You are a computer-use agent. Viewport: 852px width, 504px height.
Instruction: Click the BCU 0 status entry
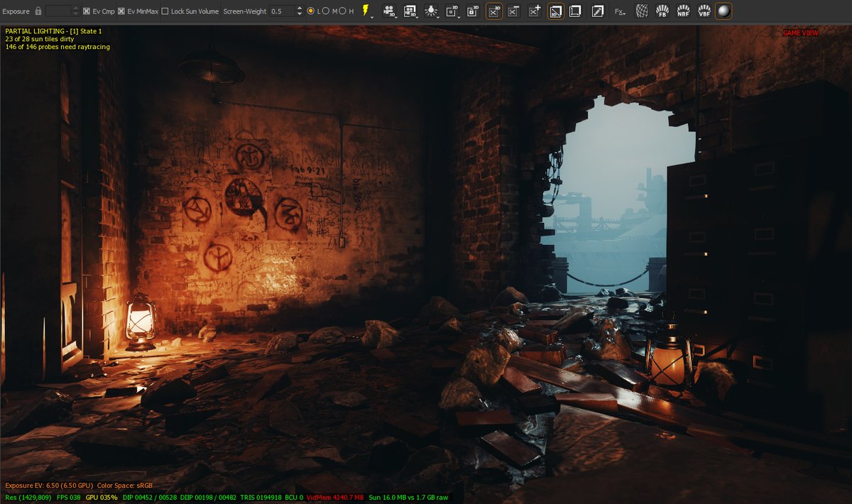(x=294, y=497)
